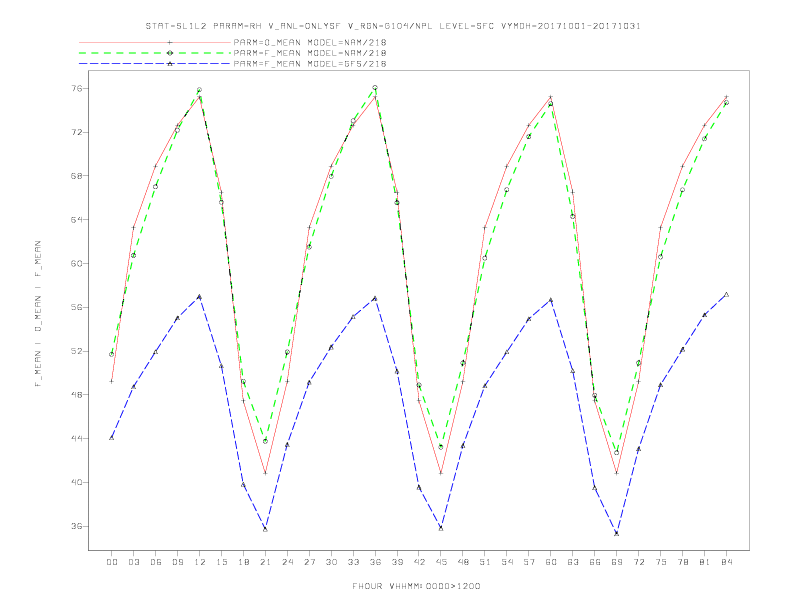Click x-axis tick label 39
Screen dimensions: 792x612
tap(398, 562)
